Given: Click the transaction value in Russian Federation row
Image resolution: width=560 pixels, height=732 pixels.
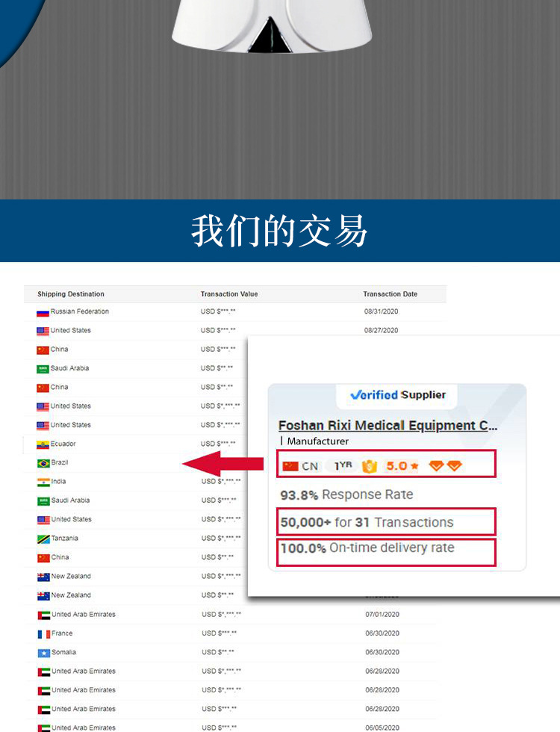Looking at the screenshot, I should (218, 311).
